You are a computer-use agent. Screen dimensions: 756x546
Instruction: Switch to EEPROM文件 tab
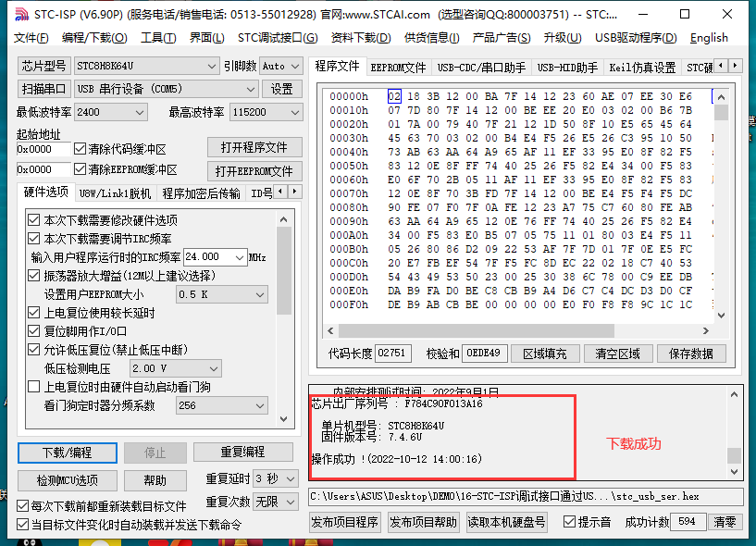pos(398,68)
